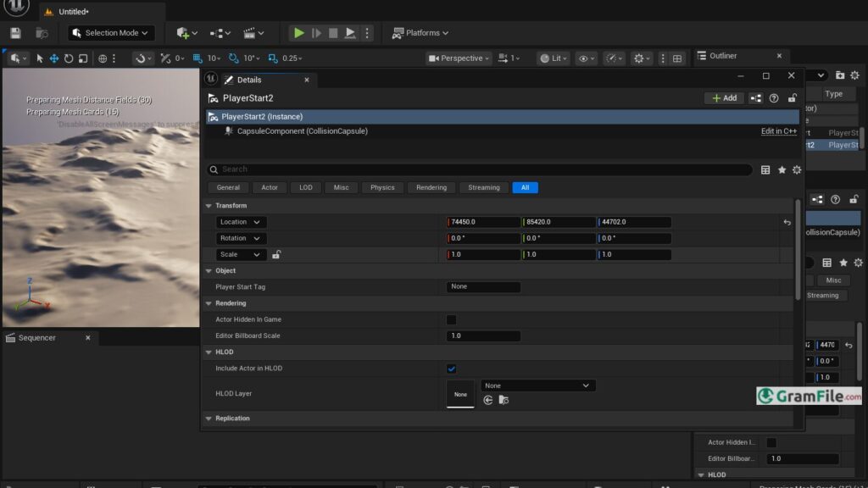868x488 pixels.
Task: Click the Location Z field showing 44702.0
Action: coord(634,222)
